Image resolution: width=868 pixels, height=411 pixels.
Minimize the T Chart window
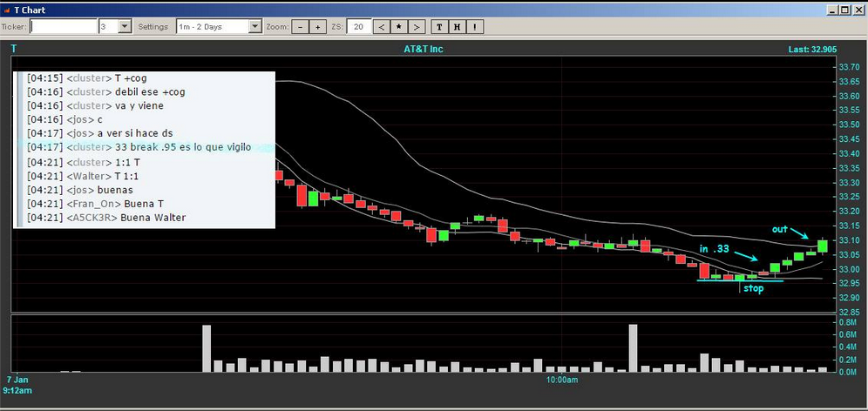(x=833, y=10)
